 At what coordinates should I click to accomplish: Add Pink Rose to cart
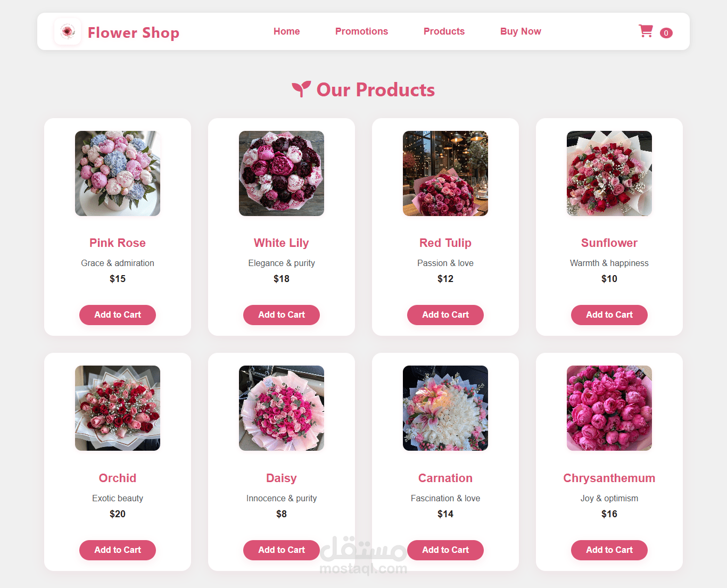tap(118, 315)
